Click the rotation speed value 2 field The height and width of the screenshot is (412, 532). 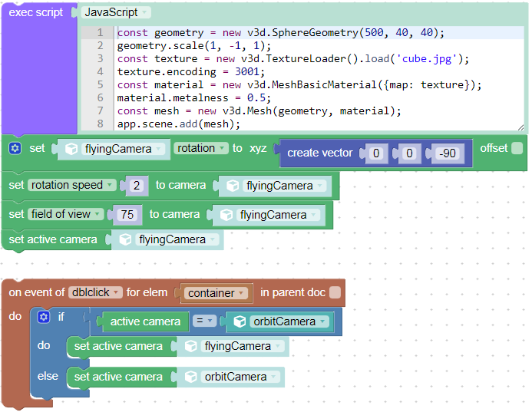click(x=137, y=186)
